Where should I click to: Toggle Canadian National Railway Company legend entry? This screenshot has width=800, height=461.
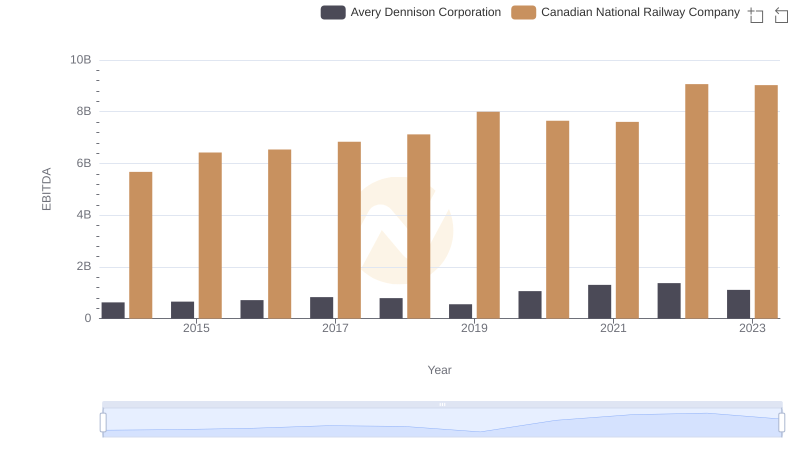coord(626,12)
